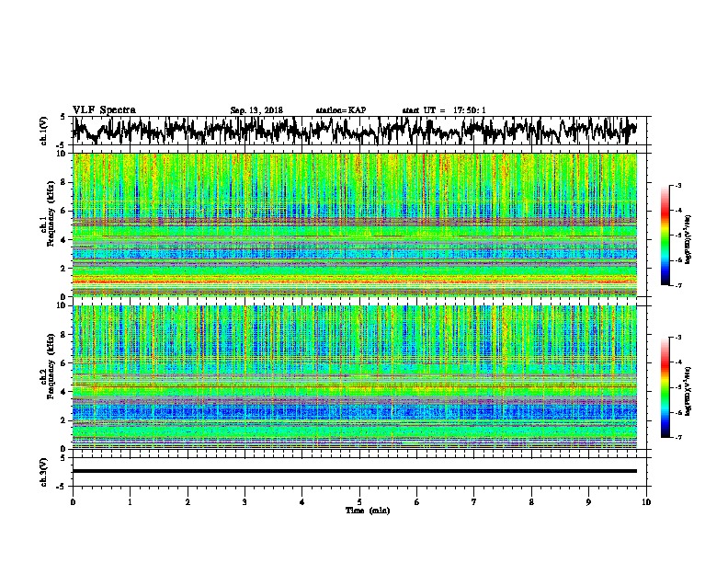Viewport: 728px width, 563px height.
Task: Click the 'ch.3(V)' axis label
Action: [x=44, y=472]
